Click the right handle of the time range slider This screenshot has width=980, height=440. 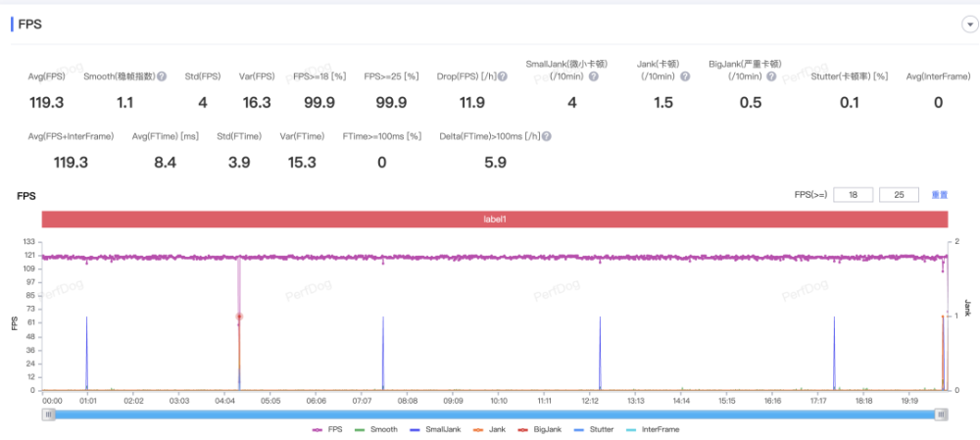point(941,415)
